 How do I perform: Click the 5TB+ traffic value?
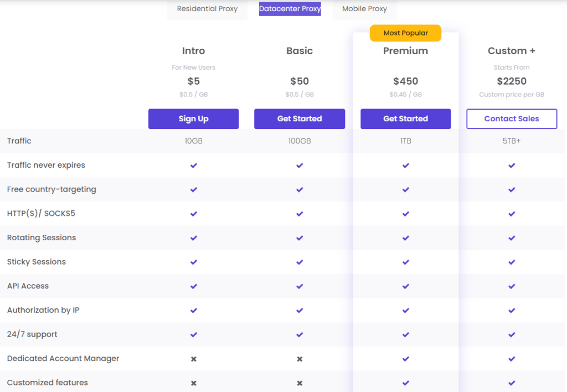(x=512, y=141)
